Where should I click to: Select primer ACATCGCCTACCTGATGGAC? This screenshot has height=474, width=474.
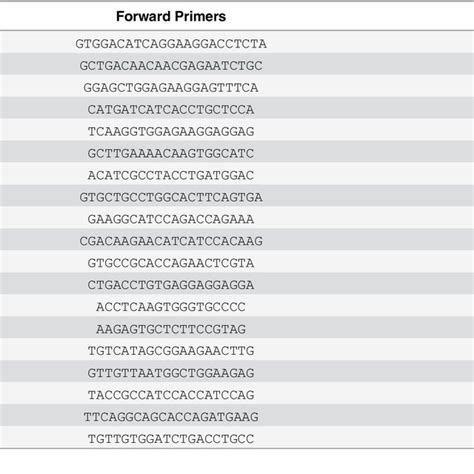(x=171, y=175)
